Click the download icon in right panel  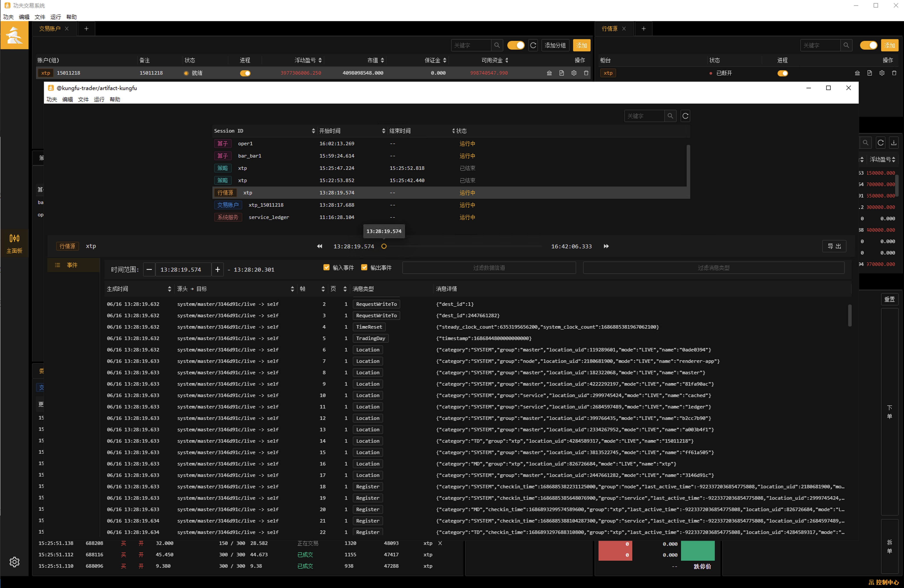(894, 143)
